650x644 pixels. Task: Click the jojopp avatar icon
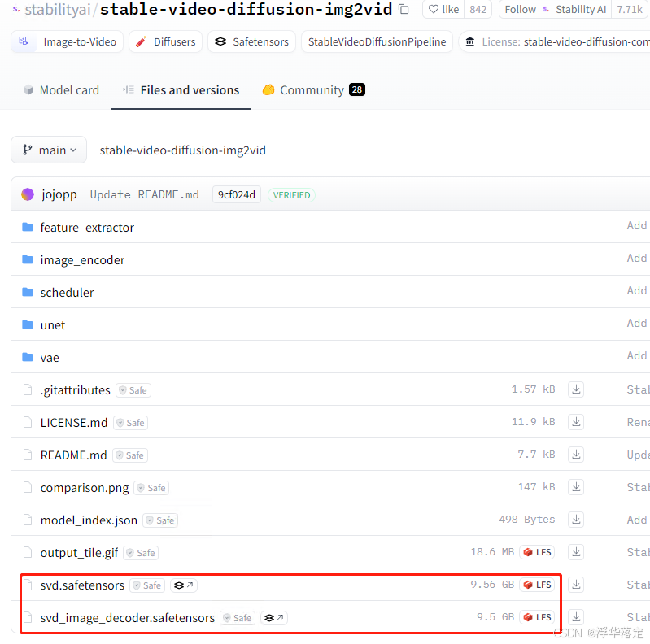click(28, 194)
